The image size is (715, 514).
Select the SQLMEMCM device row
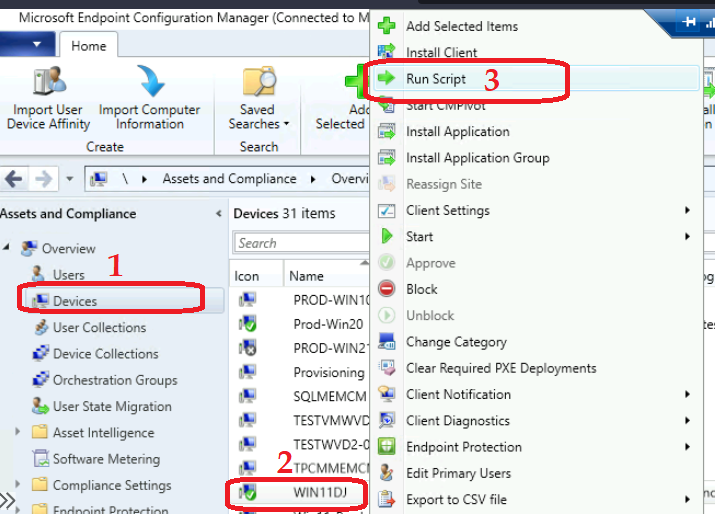click(x=300, y=396)
